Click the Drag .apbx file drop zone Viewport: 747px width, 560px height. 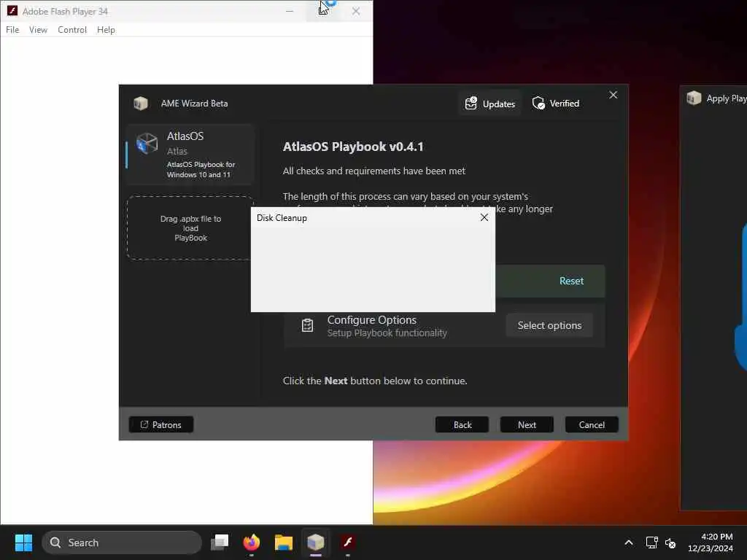tap(190, 228)
